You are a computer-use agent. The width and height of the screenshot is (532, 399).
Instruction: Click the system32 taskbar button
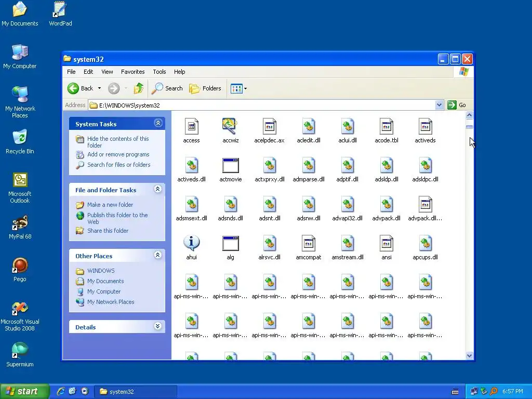click(x=136, y=392)
